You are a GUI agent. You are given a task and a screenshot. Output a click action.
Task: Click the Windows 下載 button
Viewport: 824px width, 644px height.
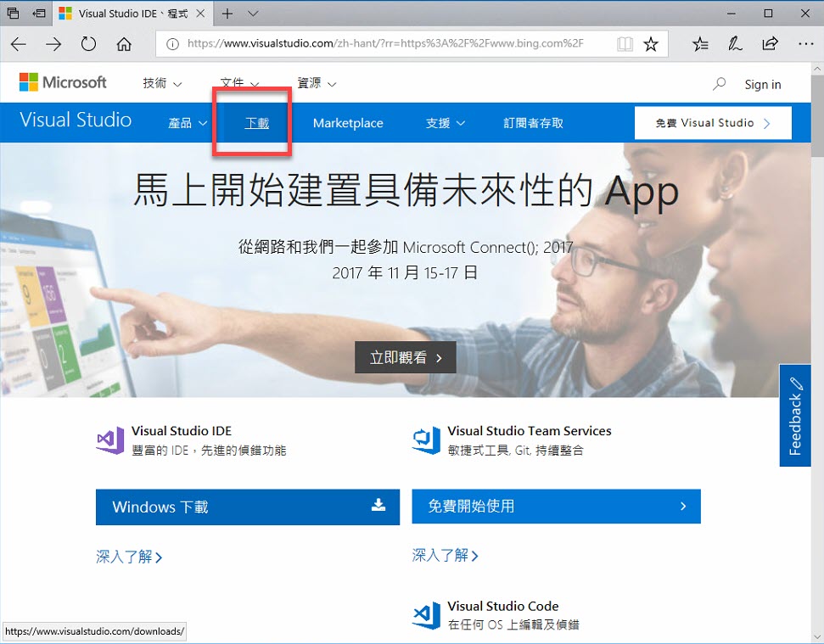point(248,507)
